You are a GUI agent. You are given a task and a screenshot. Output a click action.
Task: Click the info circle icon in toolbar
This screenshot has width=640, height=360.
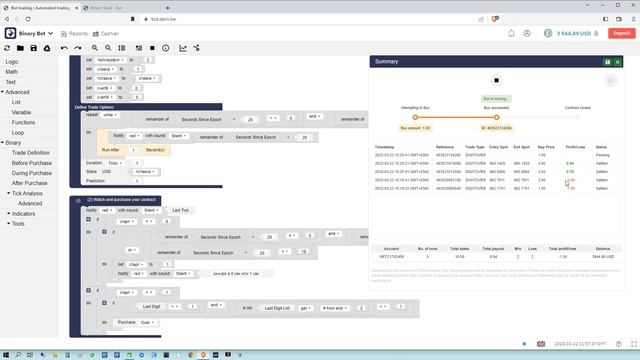click(166, 48)
